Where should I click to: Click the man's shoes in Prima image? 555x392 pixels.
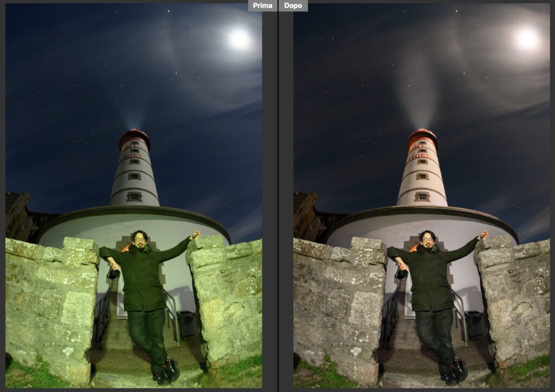click(x=167, y=371)
